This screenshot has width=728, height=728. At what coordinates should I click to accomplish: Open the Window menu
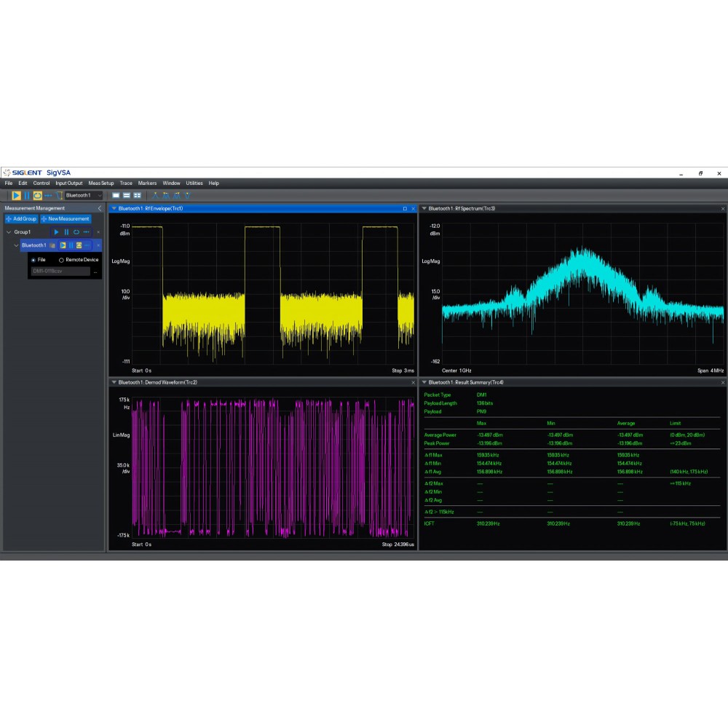(x=171, y=183)
